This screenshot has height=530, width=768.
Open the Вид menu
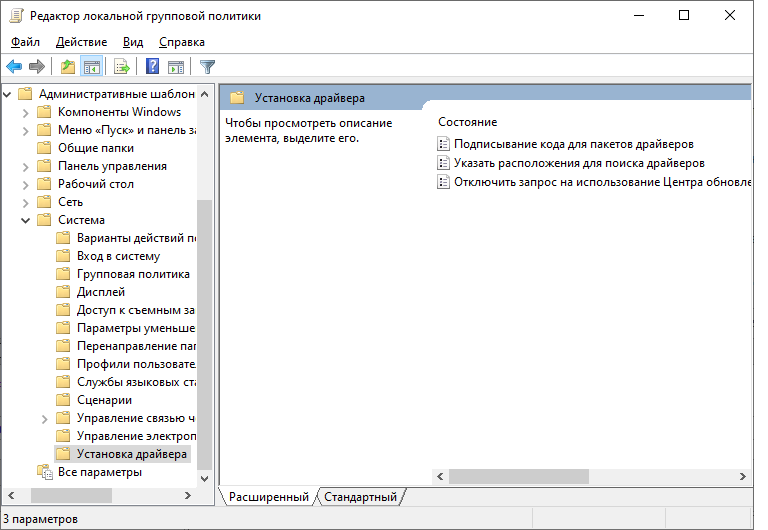coord(133,42)
